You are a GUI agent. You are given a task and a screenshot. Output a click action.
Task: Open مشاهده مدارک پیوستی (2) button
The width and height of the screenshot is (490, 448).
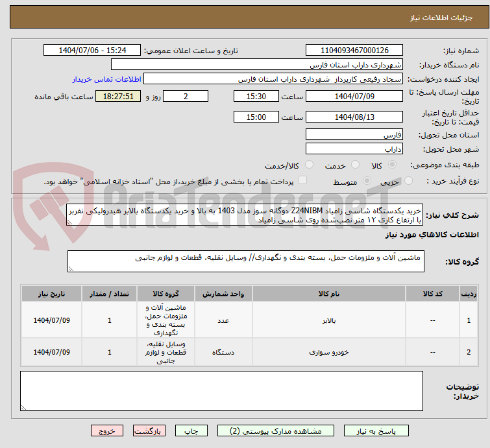[x=276, y=431]
